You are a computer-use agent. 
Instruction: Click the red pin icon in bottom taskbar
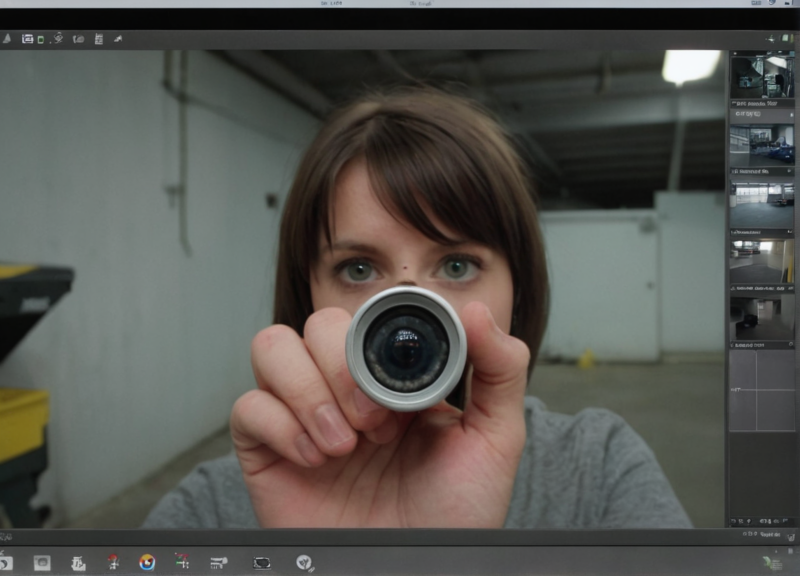coord(113,562)
